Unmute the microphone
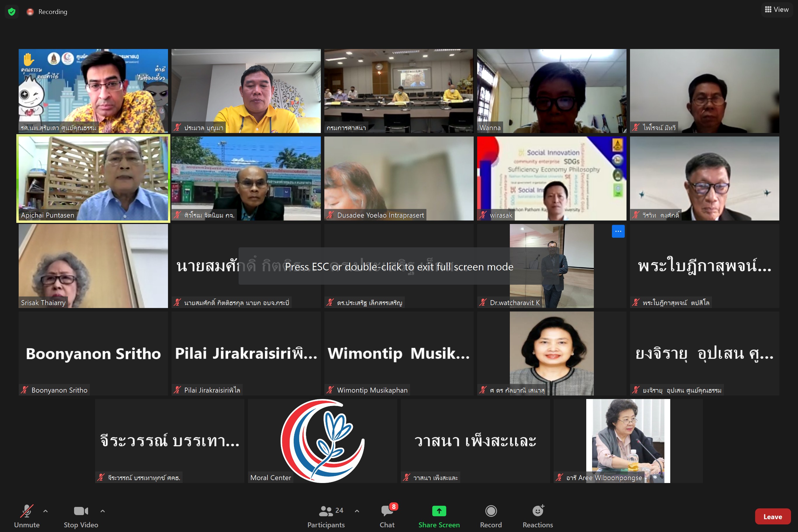This screenshot has width=798, height=532. (x=27, y=516)
